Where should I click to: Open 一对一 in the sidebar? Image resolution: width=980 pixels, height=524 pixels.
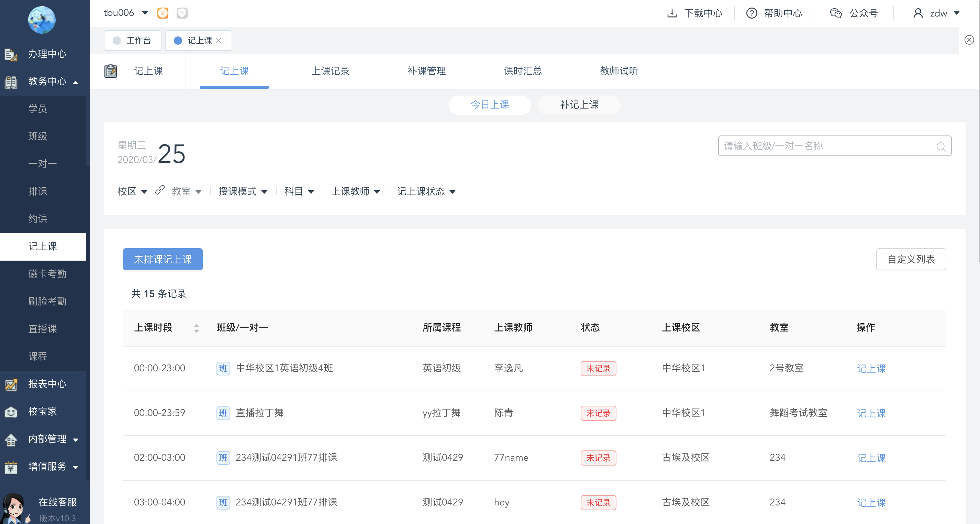pos(42,164)
